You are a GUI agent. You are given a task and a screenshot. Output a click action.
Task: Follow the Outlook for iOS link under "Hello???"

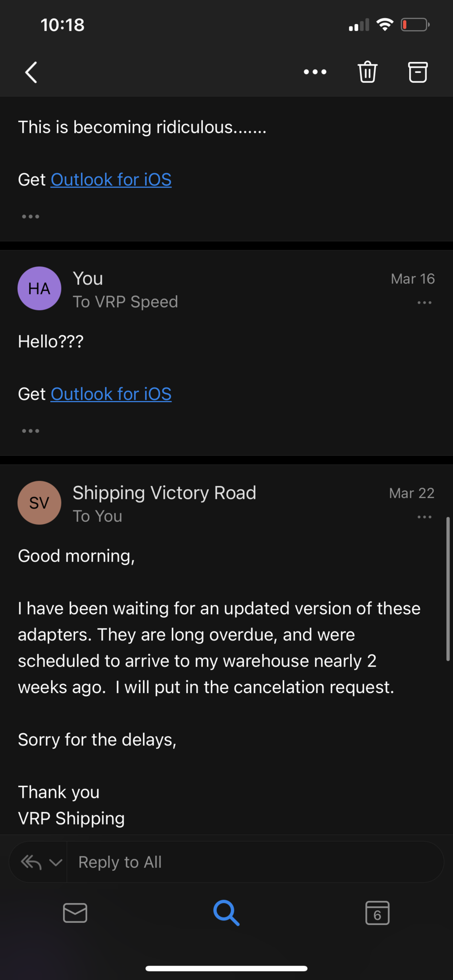pos(111,394)
